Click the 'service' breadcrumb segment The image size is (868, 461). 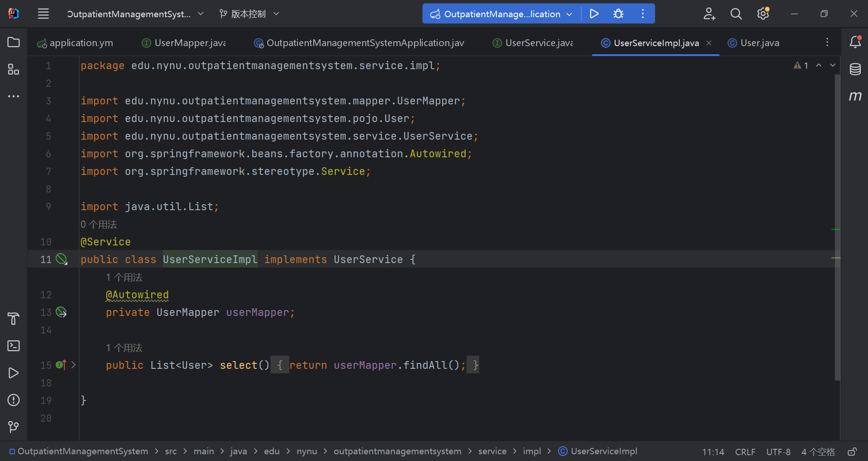492,452
